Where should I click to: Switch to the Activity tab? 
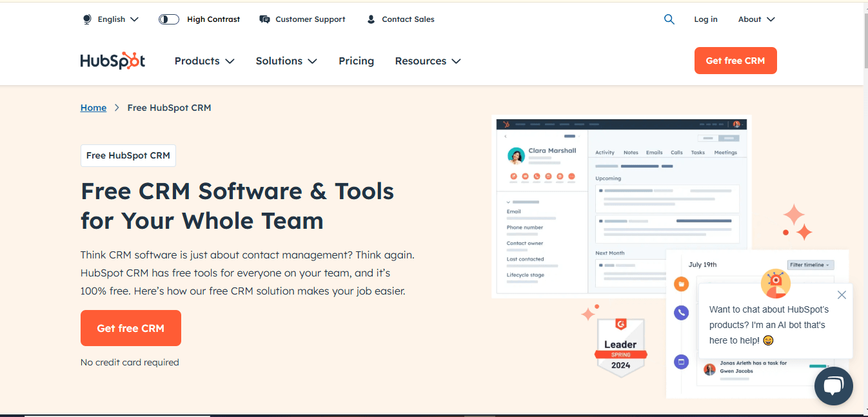[605, 152]
